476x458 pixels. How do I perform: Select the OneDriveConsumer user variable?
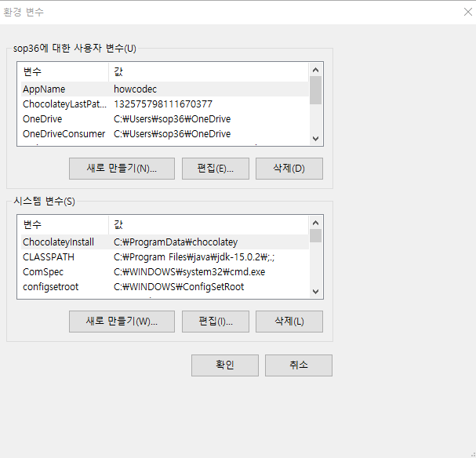165,134
